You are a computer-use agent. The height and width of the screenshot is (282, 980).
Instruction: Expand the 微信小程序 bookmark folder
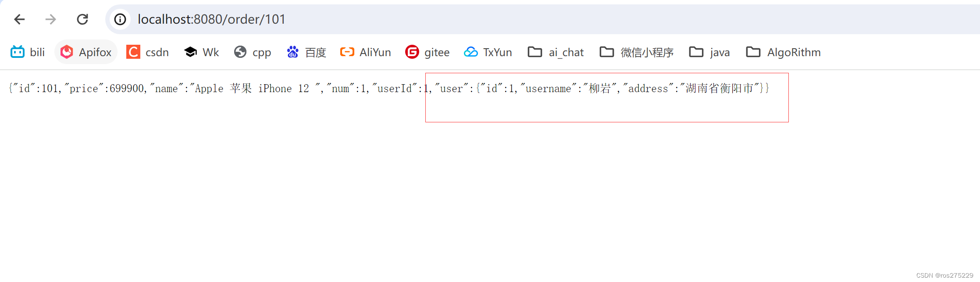(637, 52)
